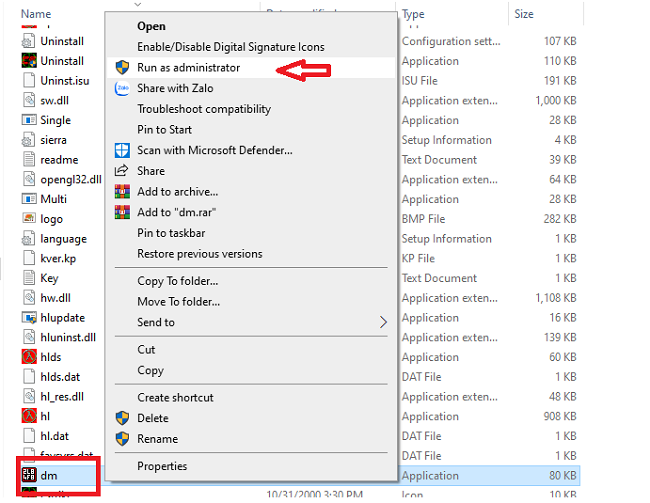Choose Troubleshoot compatibility

251,109
